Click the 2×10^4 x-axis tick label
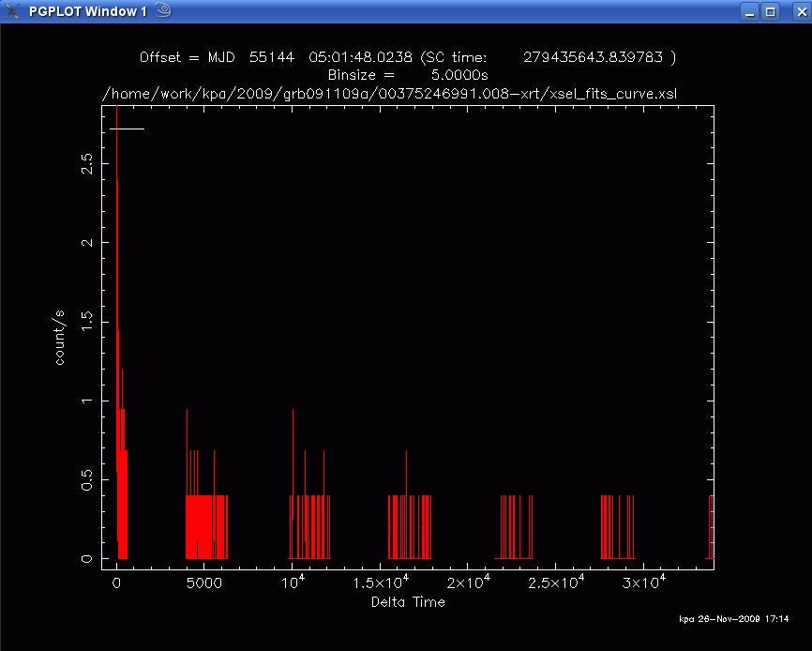The width and height of the screenshot is (812, 651). pyautogui.click(x=468, y=583)
